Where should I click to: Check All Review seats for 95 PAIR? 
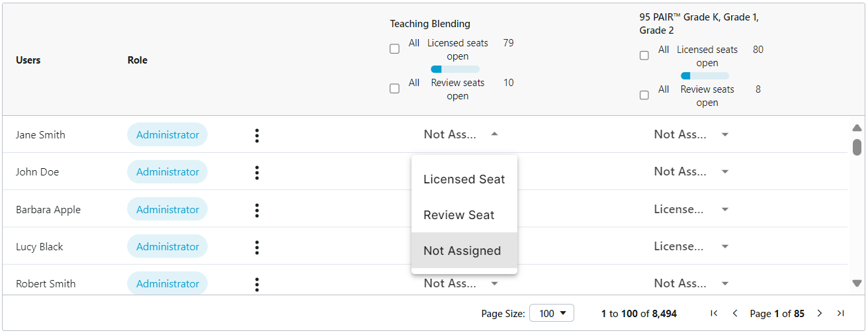coord(644,95)
